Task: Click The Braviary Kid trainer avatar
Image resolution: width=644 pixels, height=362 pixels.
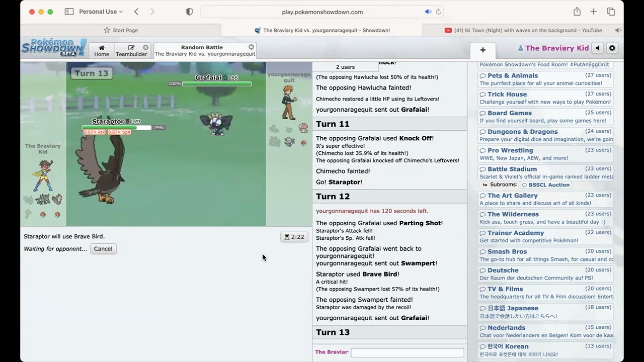Action: click(42, 176)
